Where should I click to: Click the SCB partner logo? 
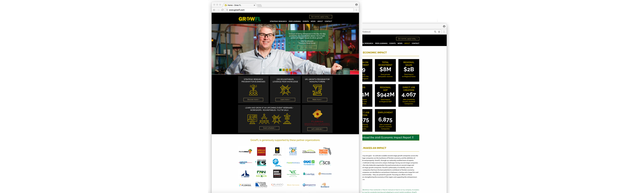[325, 163]
